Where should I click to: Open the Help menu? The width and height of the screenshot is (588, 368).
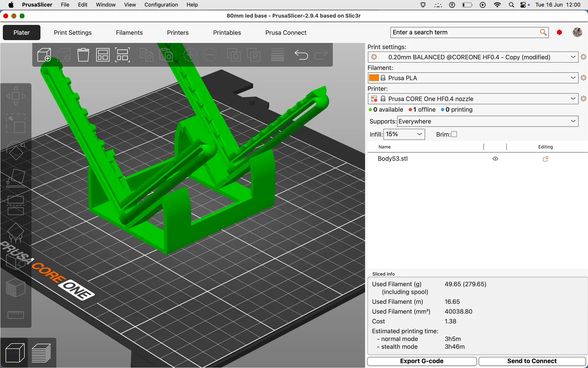(192, 5)
